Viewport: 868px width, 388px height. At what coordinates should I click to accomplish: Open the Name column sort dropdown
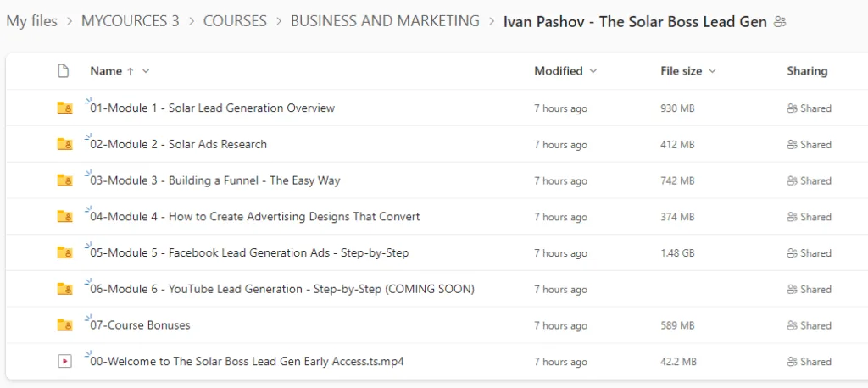(x=146, y=71)
